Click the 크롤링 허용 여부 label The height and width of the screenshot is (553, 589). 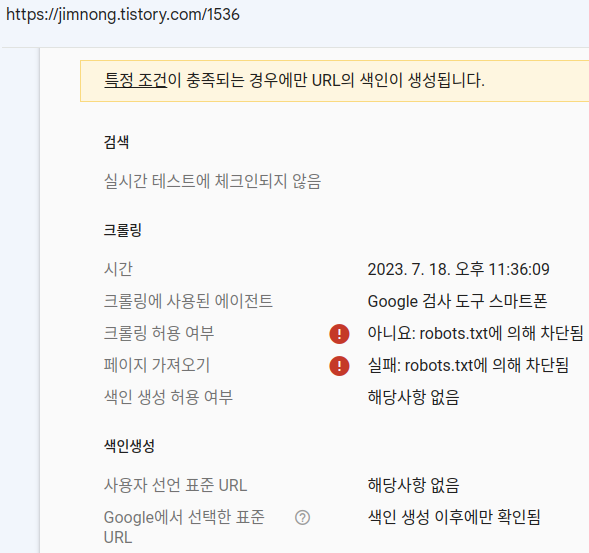[159, 333]
